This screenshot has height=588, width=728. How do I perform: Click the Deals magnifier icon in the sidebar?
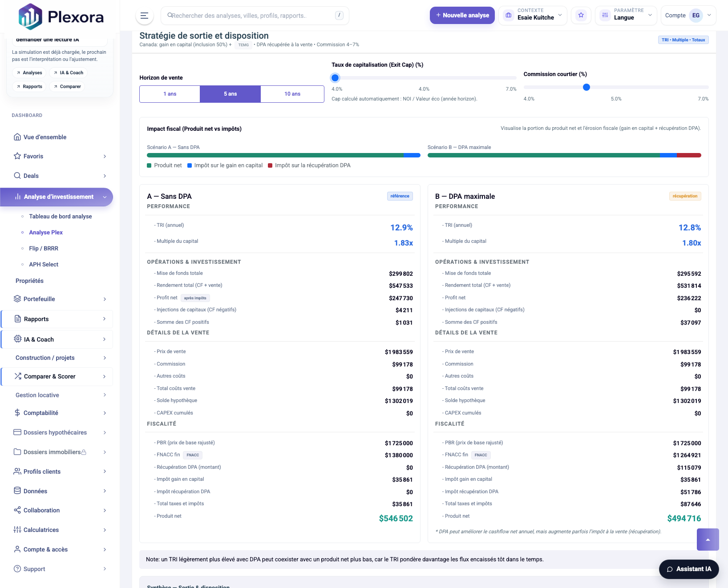point(17,176)
